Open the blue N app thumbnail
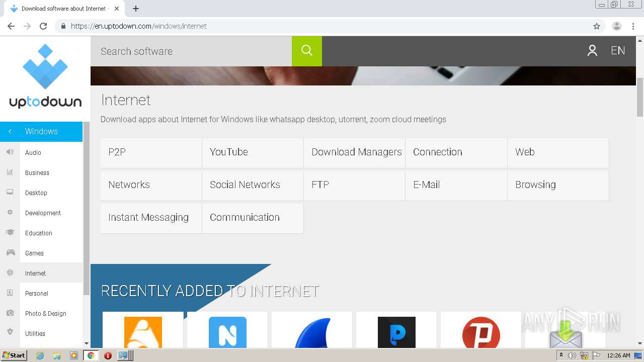 pyautogui.click(x=227, y=331)
